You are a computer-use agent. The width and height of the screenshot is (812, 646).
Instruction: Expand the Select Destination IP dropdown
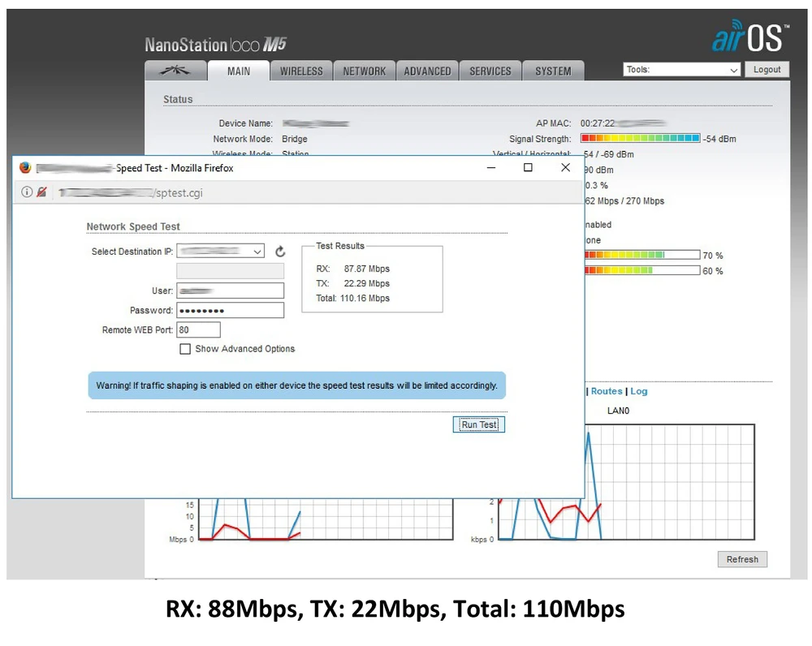(x=221, y=252)
